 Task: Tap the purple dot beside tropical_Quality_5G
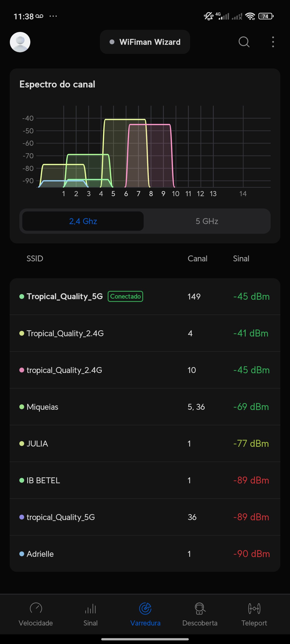(x=22, y=517)
